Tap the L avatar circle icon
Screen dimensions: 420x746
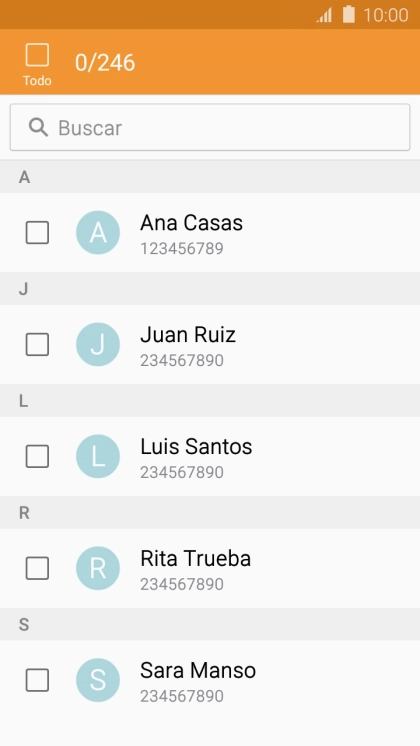coord(98,456)
